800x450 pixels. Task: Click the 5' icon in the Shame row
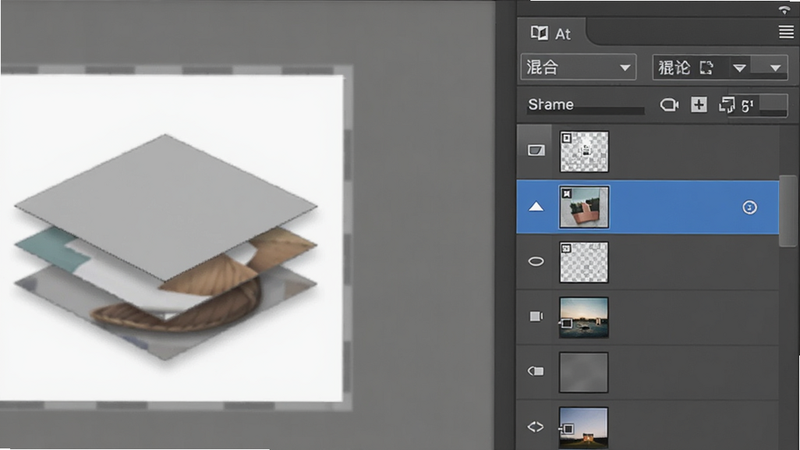pyautogui.click(x=747, y=106)
